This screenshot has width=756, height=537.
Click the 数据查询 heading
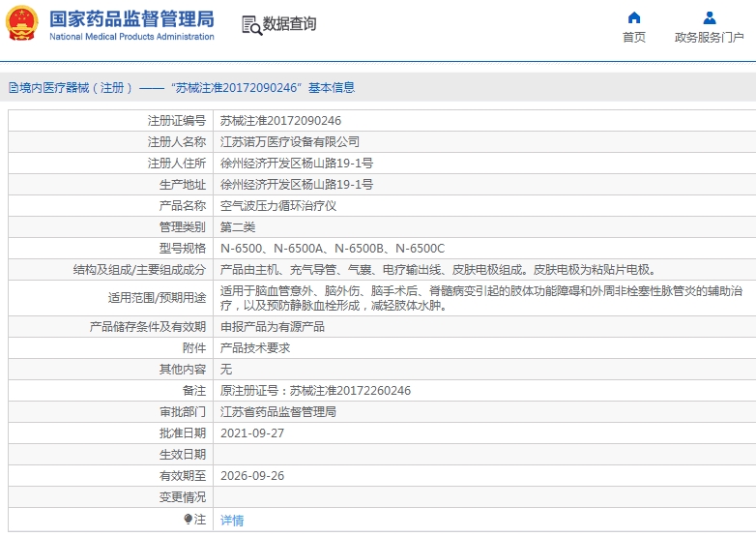pyautogui.click(x=289, y=23)
